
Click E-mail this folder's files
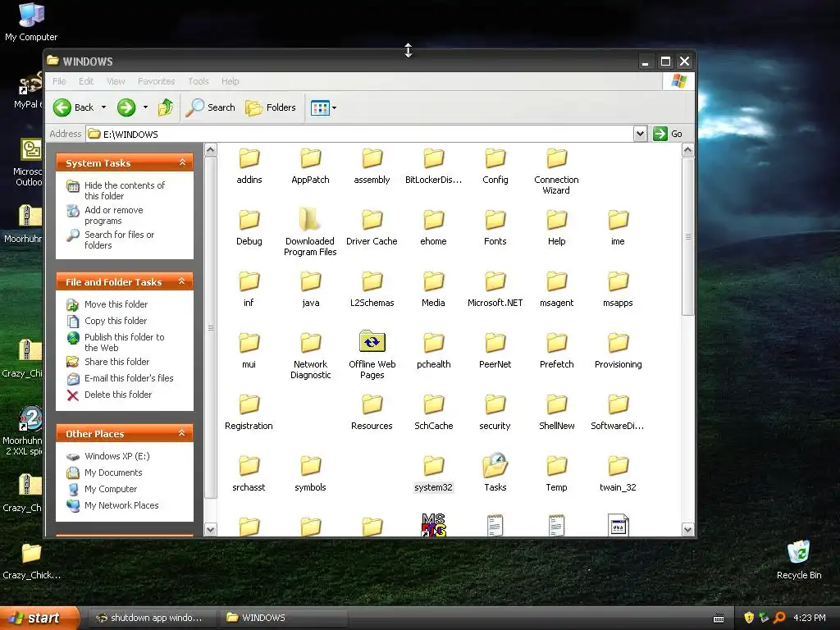point(129,378)
